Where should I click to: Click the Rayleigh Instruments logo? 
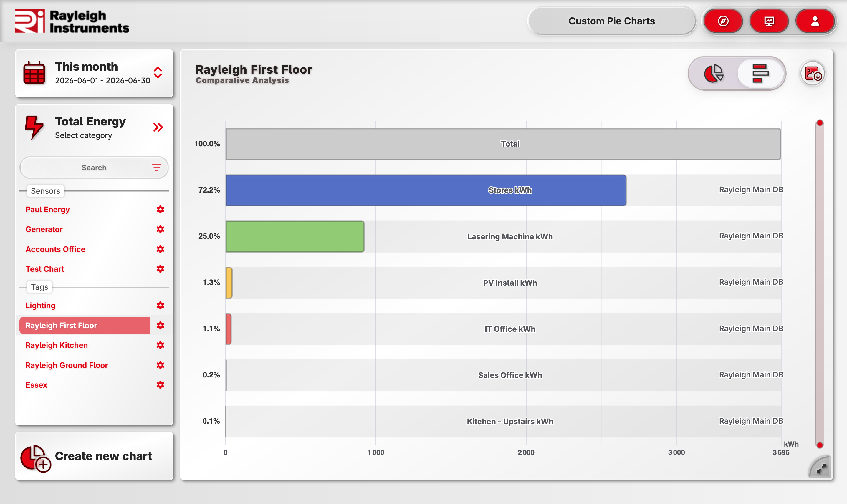pyautogui.click(x=72, y=21)
